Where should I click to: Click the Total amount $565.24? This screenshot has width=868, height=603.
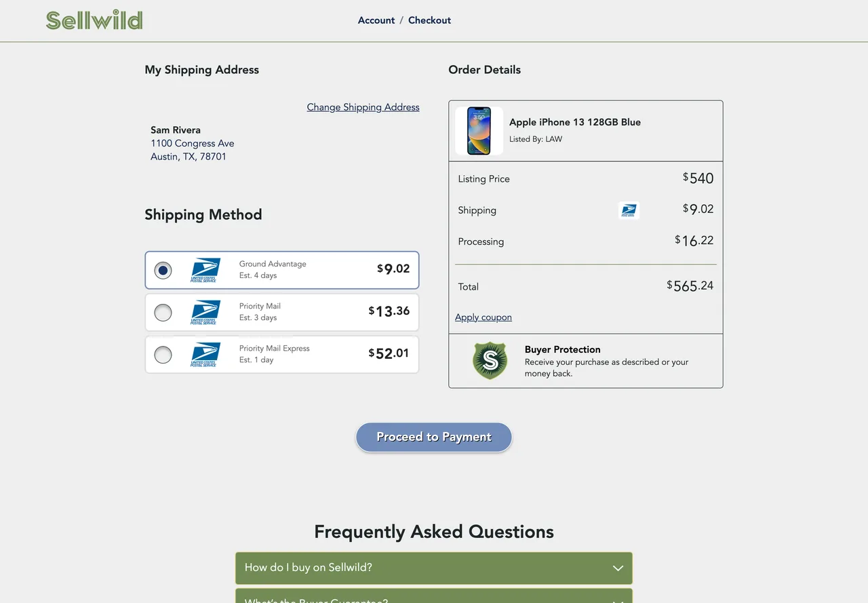click(x=690, y=286)
